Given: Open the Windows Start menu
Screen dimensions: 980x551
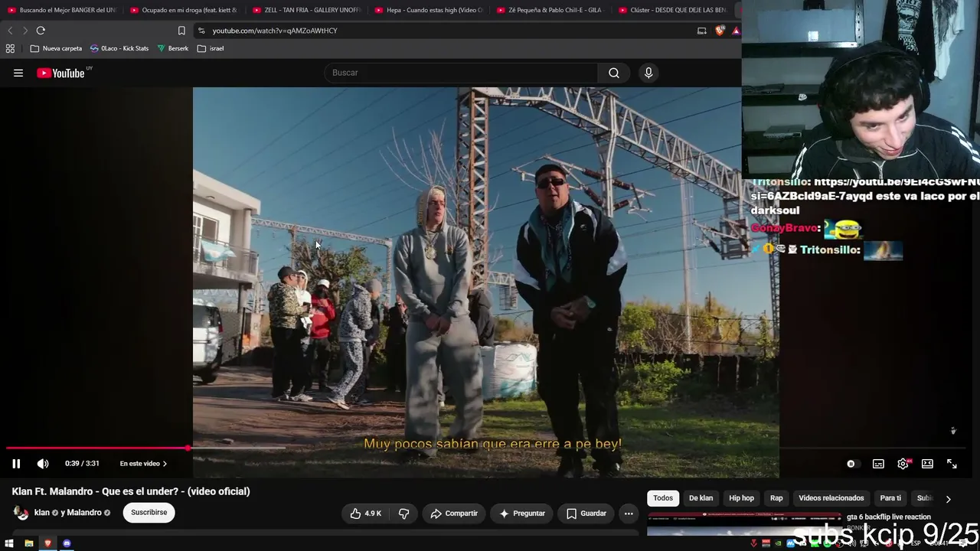Looking at the screenshot, I should coord(9,543).
